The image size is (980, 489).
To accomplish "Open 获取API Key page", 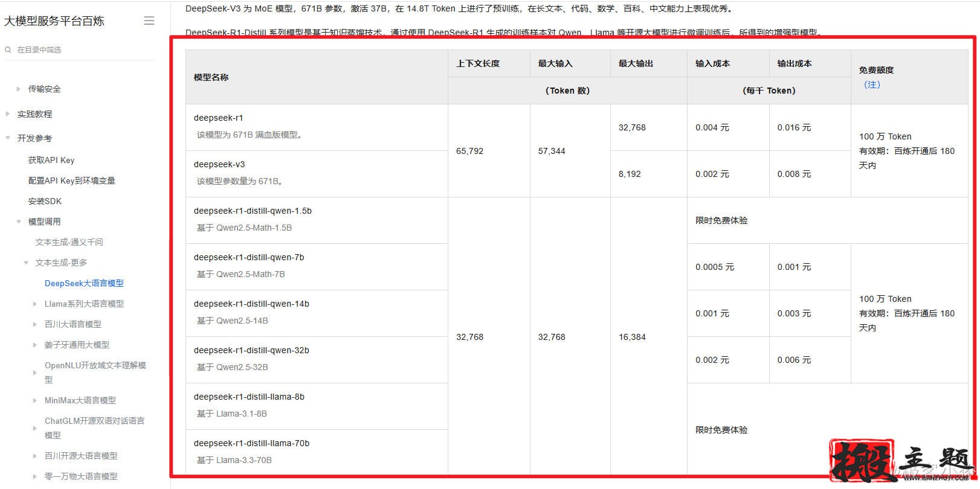I will click(51, 160).
